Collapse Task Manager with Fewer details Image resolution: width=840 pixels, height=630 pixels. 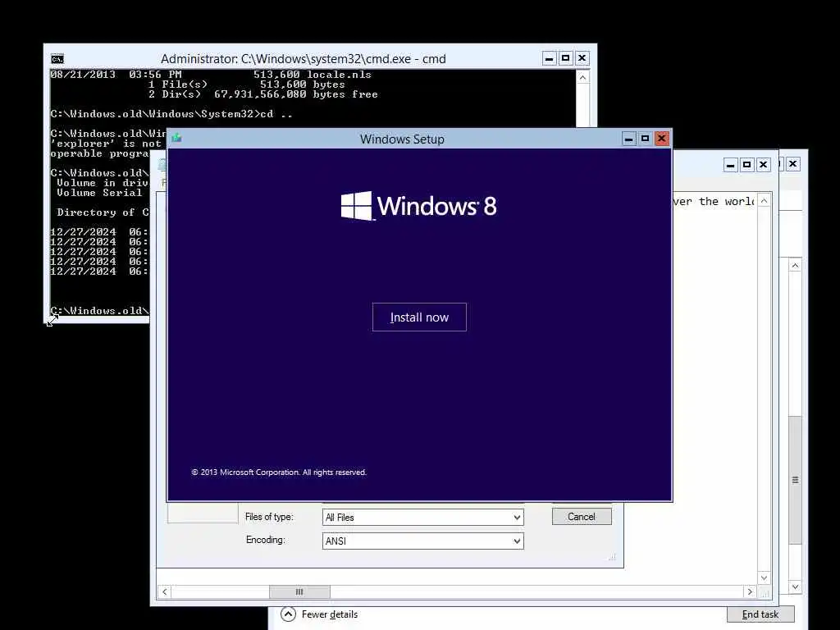(x=319, y=614)
